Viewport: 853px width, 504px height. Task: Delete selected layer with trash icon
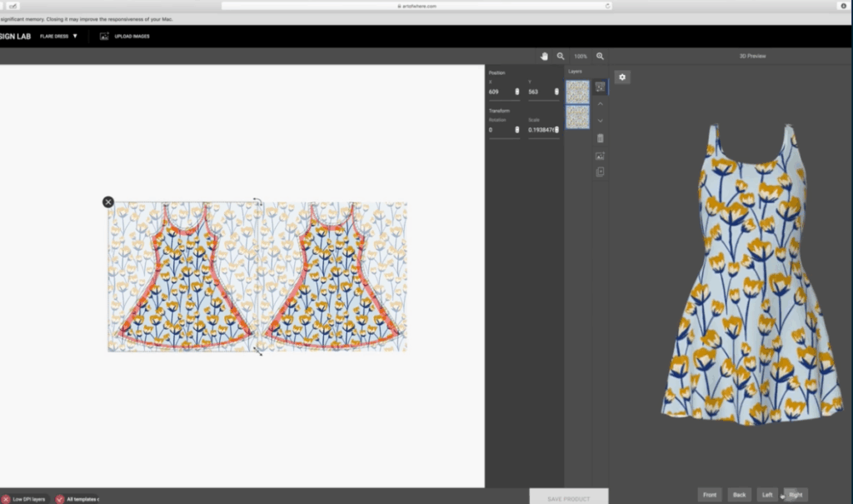coord(600,138)
